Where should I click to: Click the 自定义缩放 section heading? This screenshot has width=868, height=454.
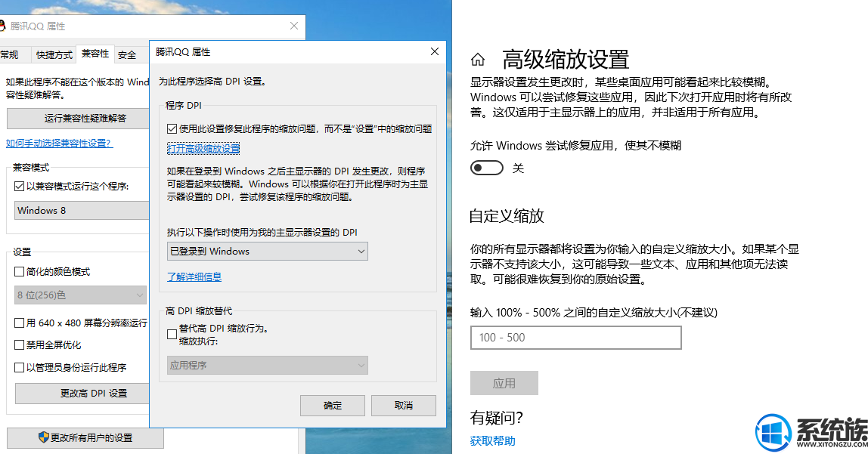507,215
